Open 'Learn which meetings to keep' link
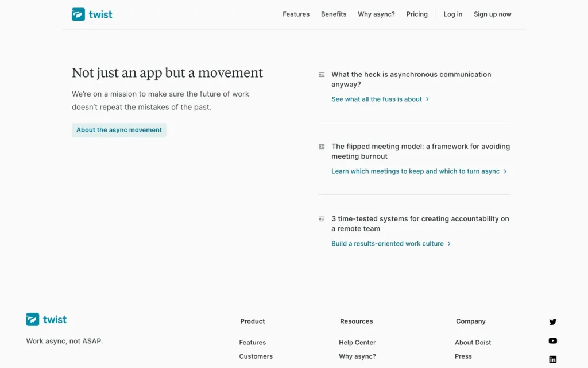Screen dimensions: 588x368 point(419,171)
